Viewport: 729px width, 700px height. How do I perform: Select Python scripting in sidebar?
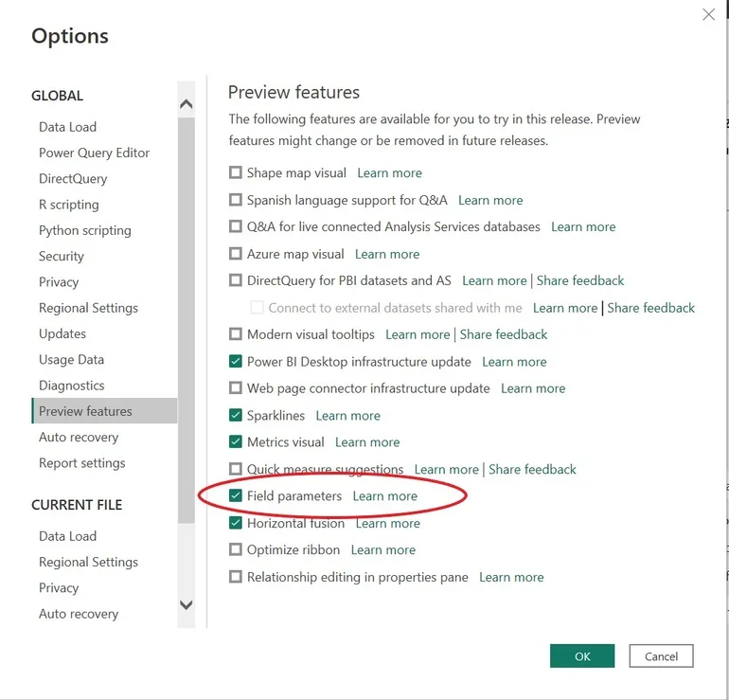(85, 231)
